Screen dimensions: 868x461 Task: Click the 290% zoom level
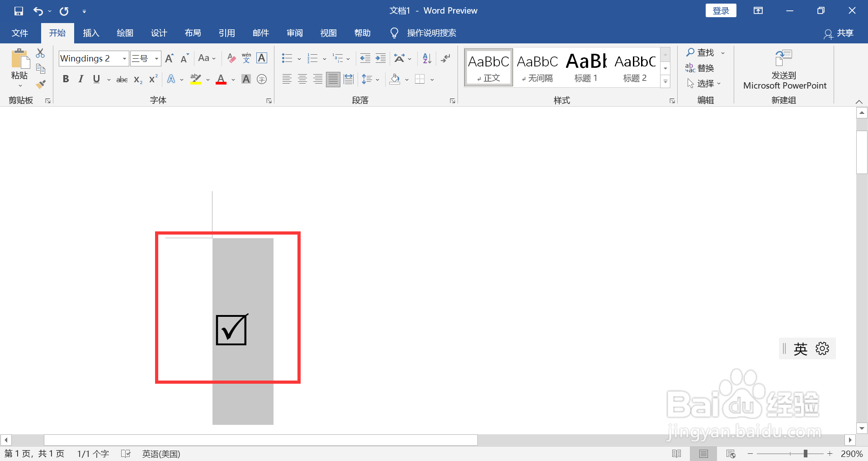pos(852,453)
